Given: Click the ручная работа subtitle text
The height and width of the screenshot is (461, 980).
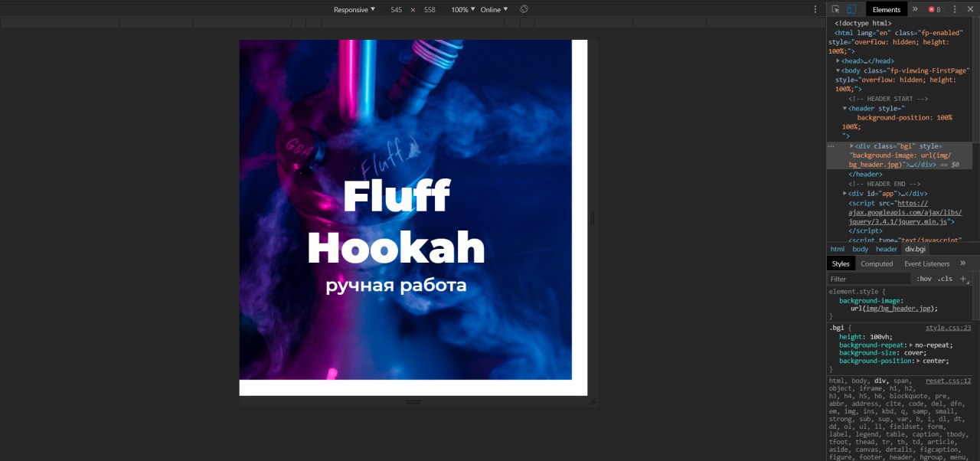Looking at the screenshot, I should pyautogui.click(x=397, y=286).
